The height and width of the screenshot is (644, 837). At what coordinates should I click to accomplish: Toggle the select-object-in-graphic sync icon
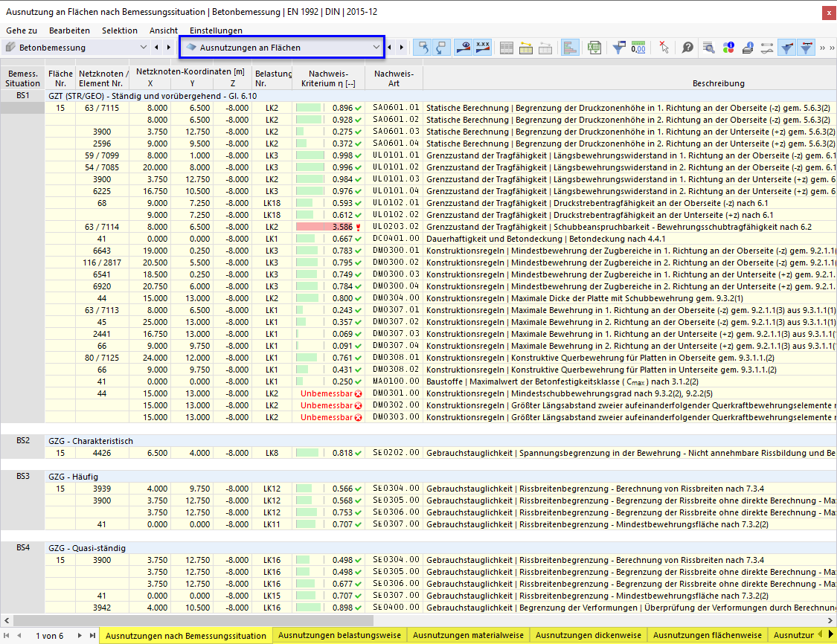click(x=423, y=48)
